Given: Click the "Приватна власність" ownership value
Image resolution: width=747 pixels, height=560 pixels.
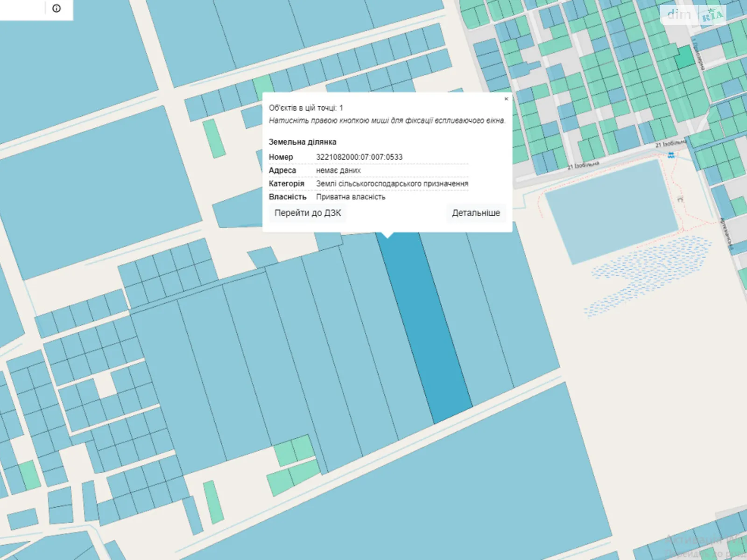Looking at the screenshot, I should click(x=351, y=197).
